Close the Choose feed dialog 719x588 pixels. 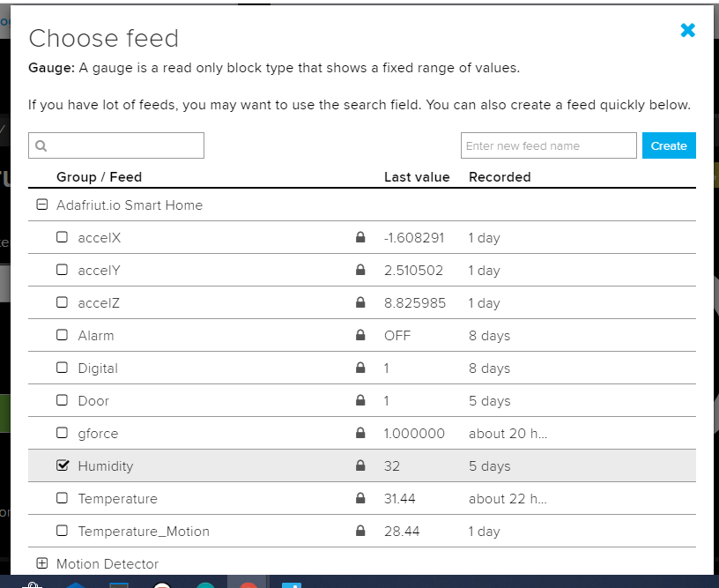pyautogui.click(x=687, y=30)
